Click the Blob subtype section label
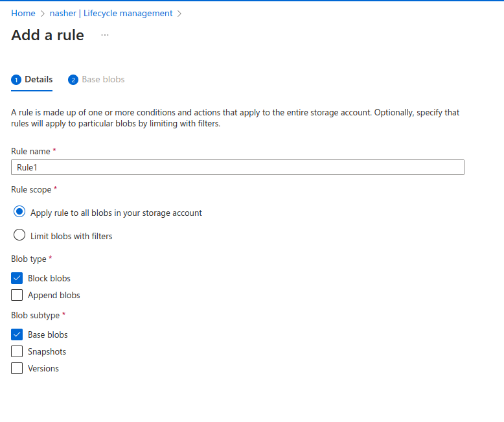This screenshot has height=422, width=504. (35, 315)
